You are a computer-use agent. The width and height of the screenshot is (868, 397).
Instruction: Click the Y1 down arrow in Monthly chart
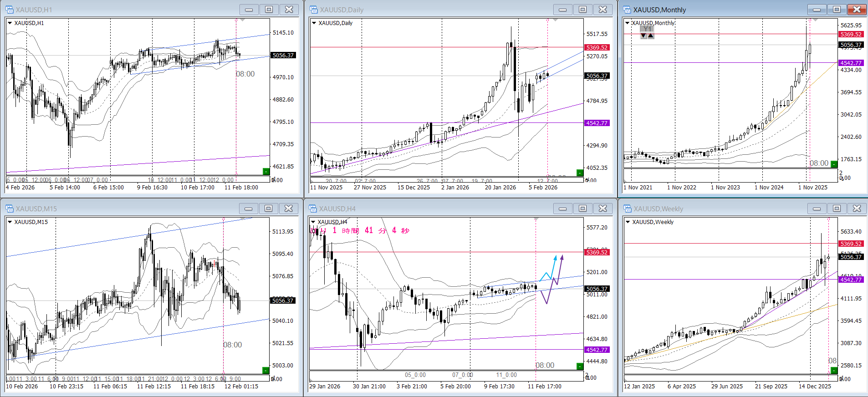click(643, 36)
